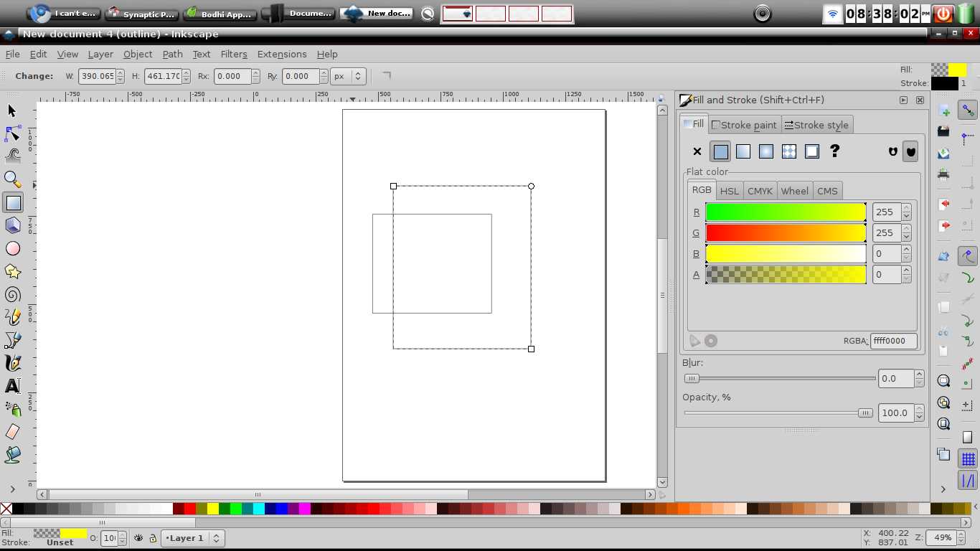Click the Synaptic taskbar button
This screenshot has width=980, height=551.
click(x=141, y=14)
